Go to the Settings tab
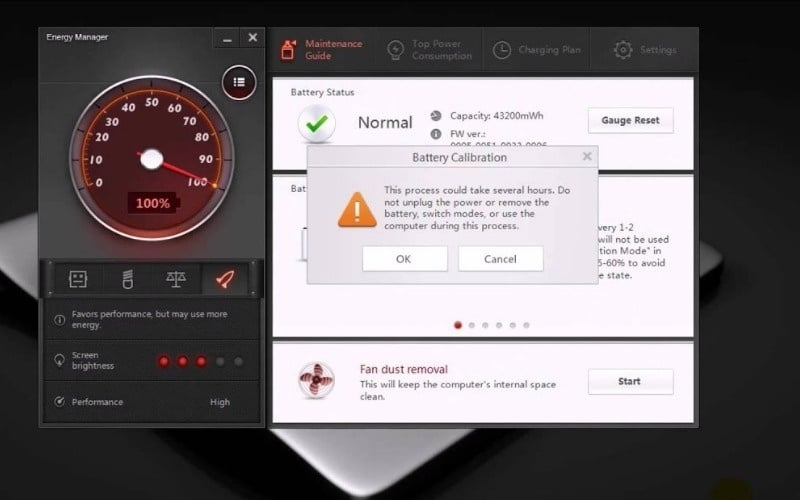 click(645, 49)
